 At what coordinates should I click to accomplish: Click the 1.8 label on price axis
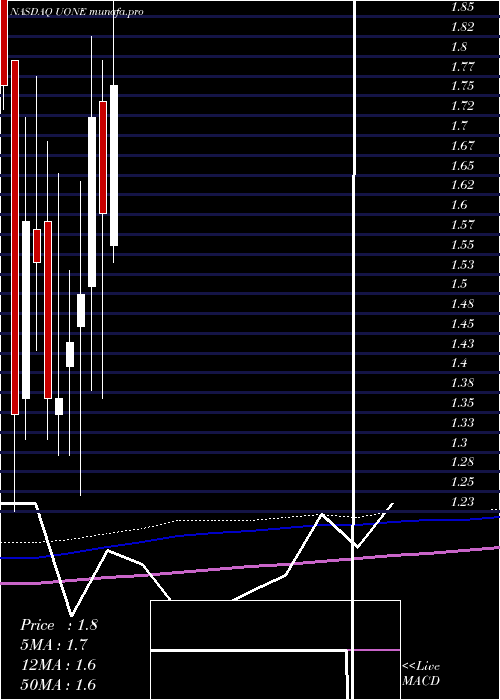click(459, 46)
